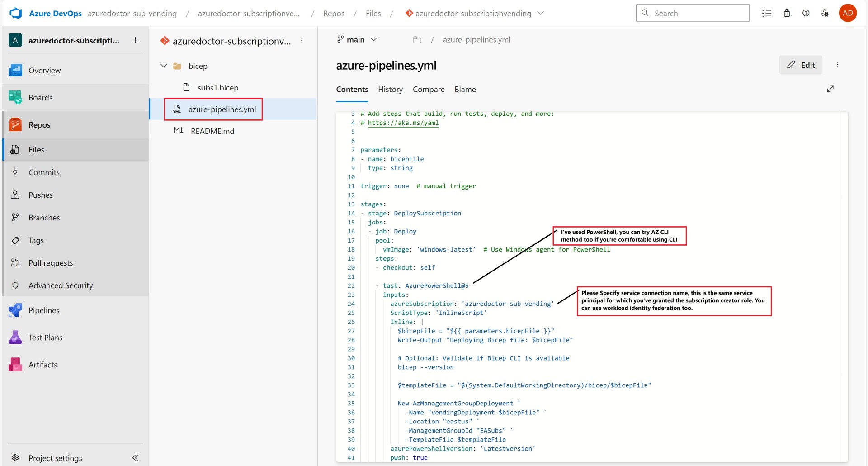Screen dimensions: 868x466
Task: Open Overview in the sidebar
Action: pyautogui.click(x=75, y=71)
